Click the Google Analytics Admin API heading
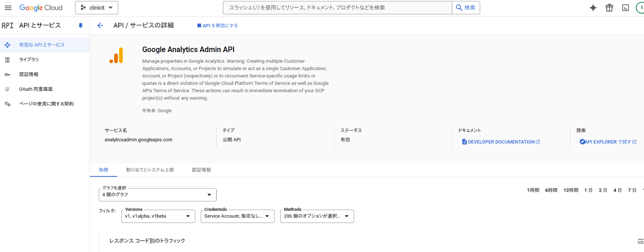The image size is (644, 252). click(x=188, y=50)
